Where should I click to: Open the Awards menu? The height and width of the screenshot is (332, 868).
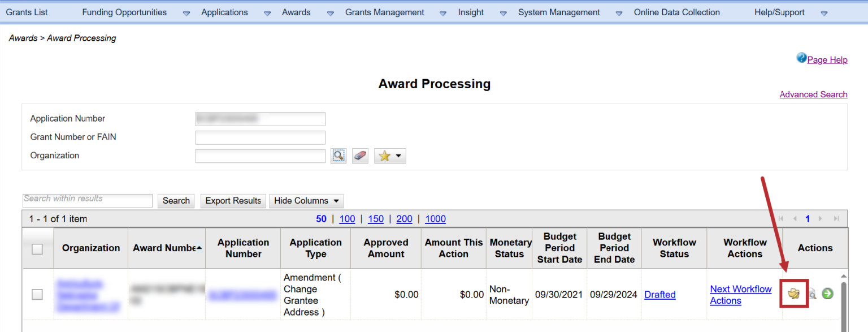[296, 12]
